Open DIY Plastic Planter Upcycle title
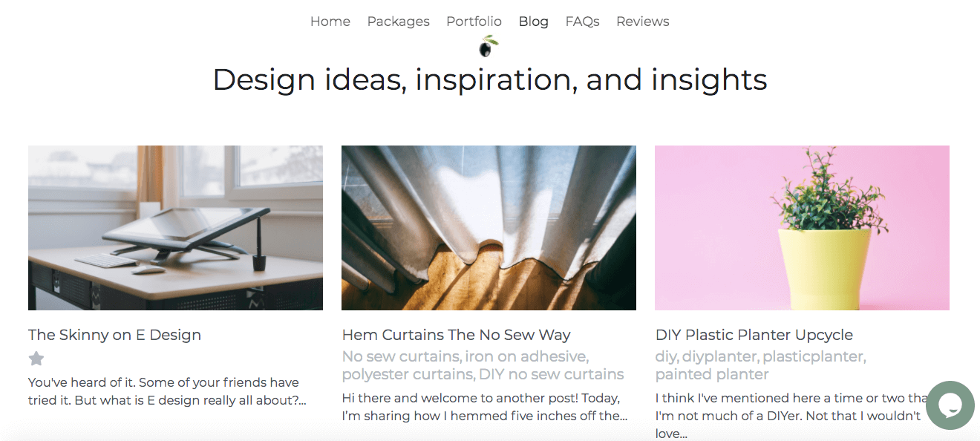980x441 pixels. (x=754, y=335)
